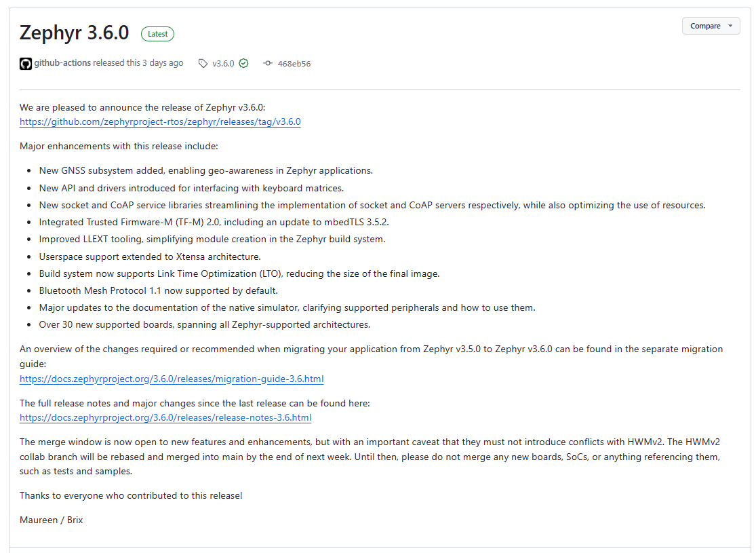Open commit 468eb56

[x=294, y=64]
